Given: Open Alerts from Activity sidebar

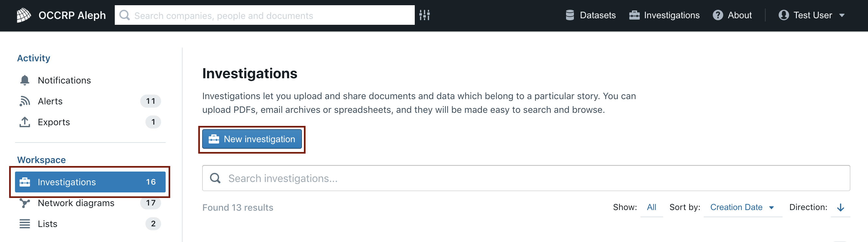Looking at the screenshot, I should [90, 101].
